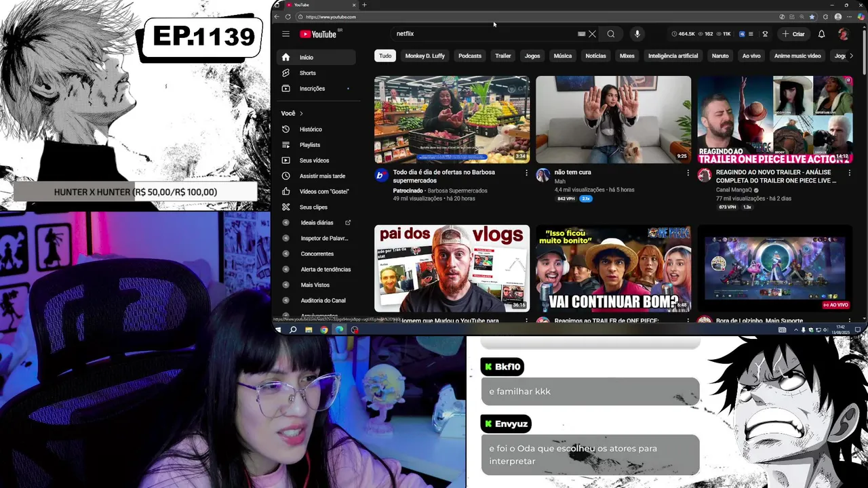Reload the page in browser

(288, 17)
